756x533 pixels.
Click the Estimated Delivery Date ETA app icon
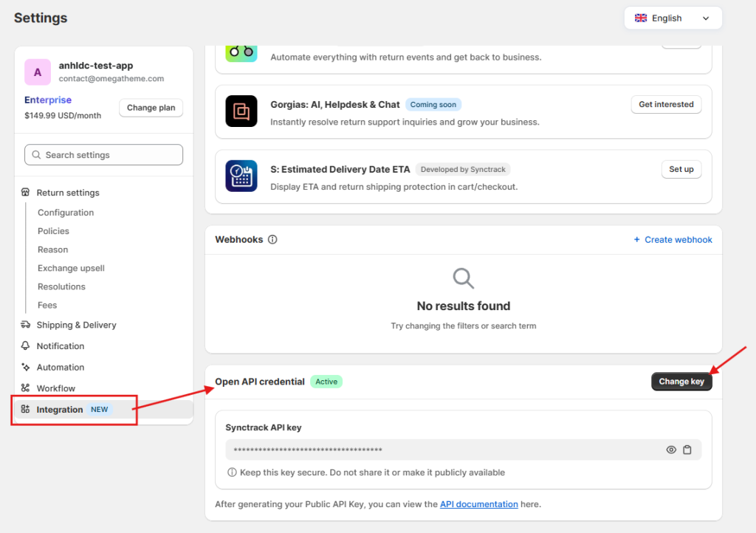click(241, 176)
